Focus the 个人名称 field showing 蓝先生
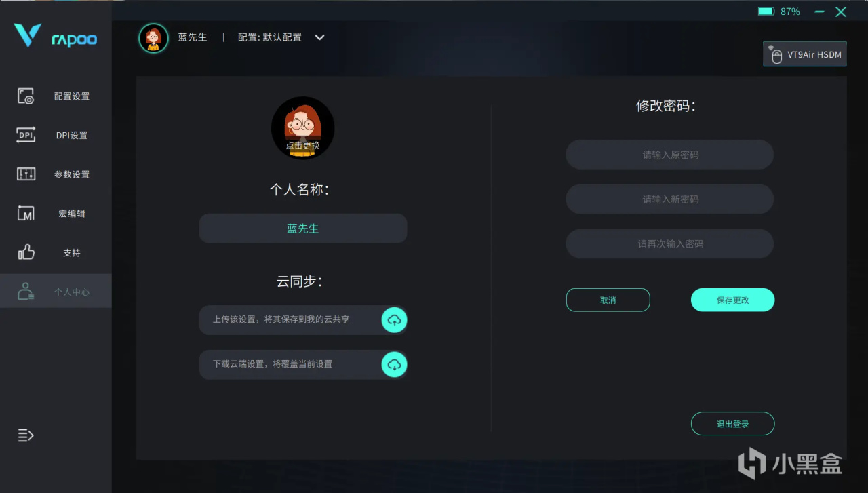Viewport: 868px width, 493px height. pyautogui.click(x=303, y=229)
